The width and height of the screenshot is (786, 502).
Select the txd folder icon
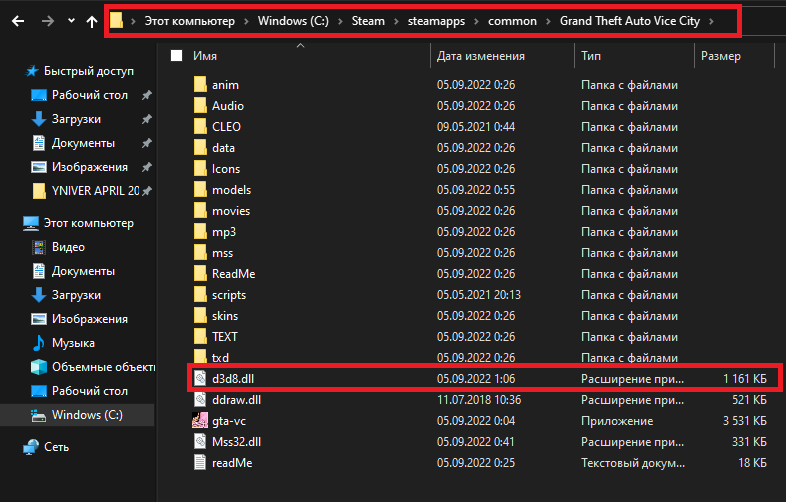point(200,357)
